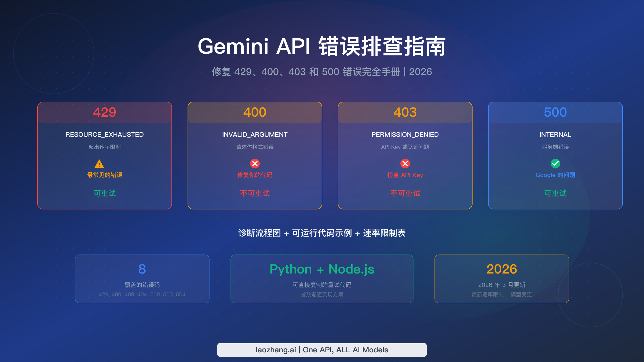Open the Python + Node.js code examples card
644x362 pixels.
coord(322,279)
